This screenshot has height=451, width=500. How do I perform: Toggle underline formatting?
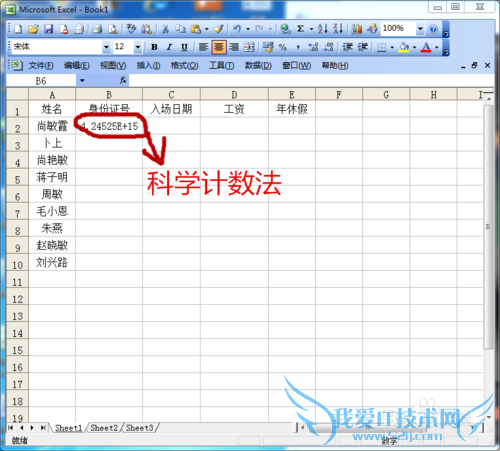coord(184,47)
